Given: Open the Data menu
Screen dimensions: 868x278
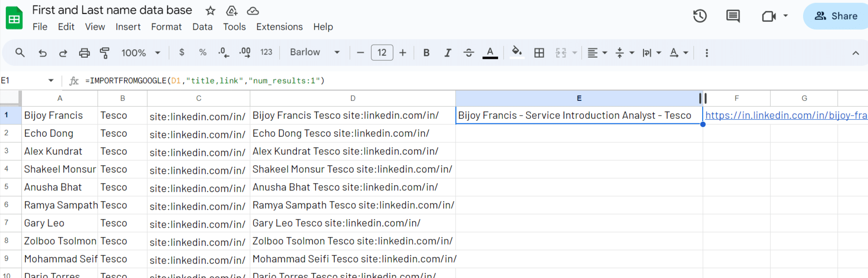Looking at the screenshot, I should click(202, 27).
